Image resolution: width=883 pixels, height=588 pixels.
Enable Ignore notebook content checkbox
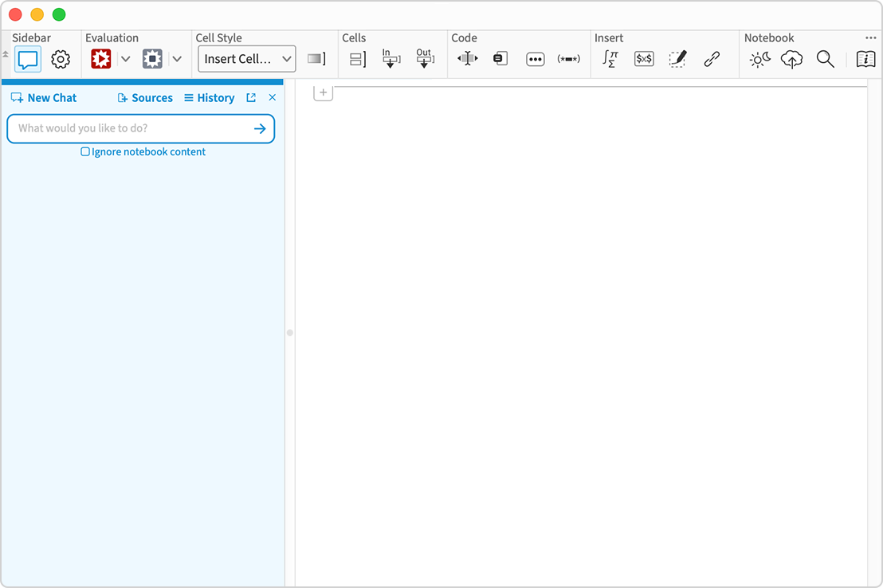(x=85, y=151)
